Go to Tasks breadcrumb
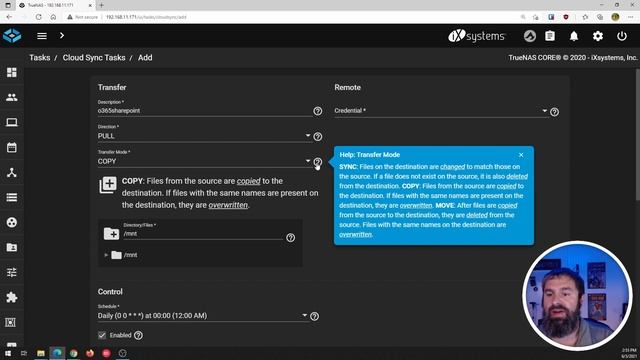640x360 pixels. pos(40,58)
